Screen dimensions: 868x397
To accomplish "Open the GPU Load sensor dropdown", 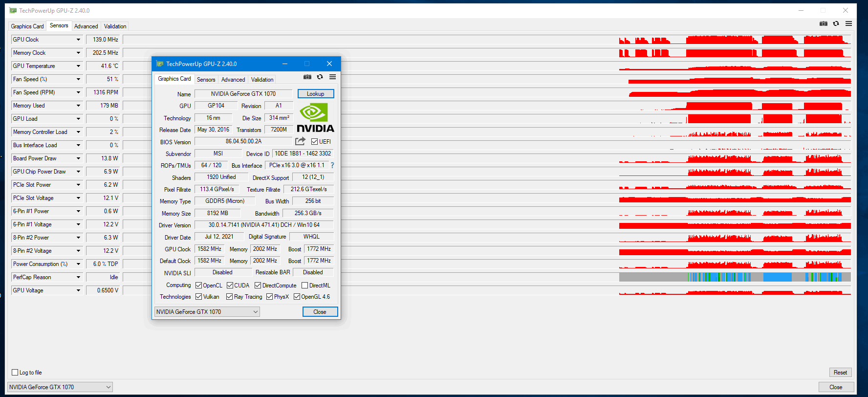I will (78, 119).
